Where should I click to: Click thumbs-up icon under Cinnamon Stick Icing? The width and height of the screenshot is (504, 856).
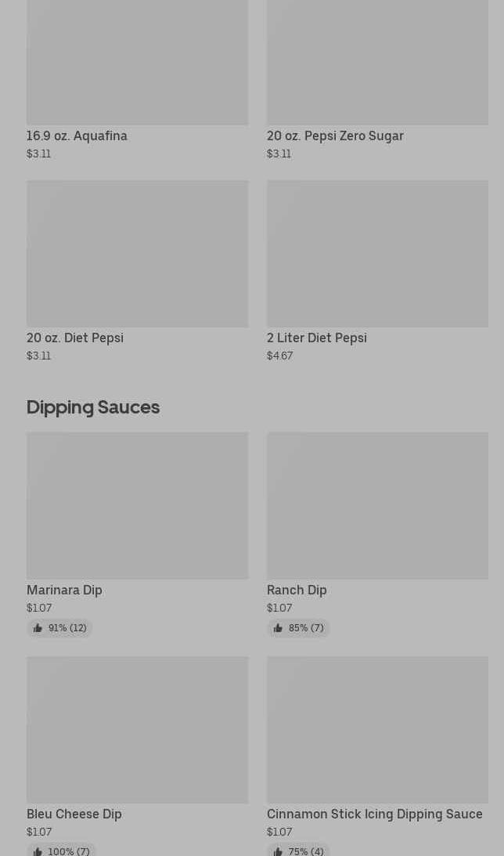278,851
